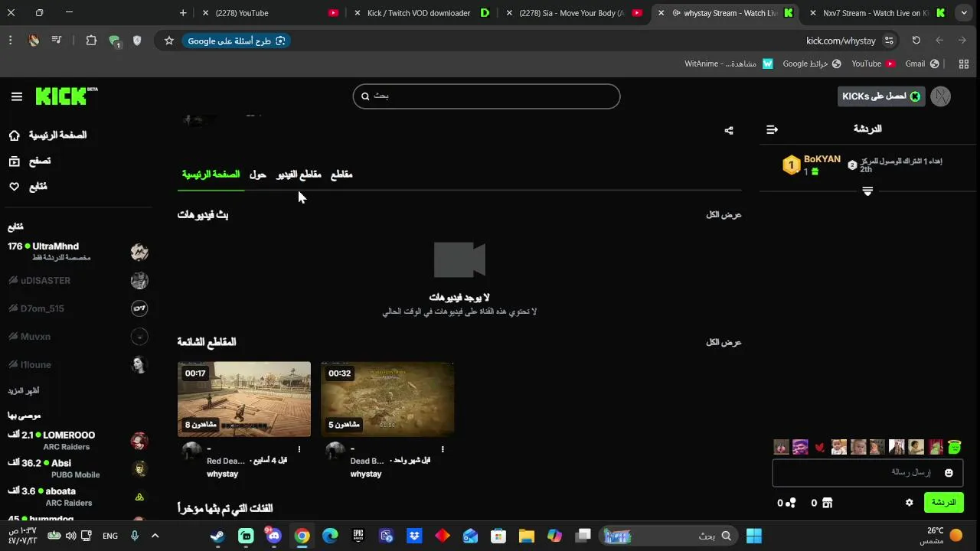
Task: Bookmark this page with star icon
Action: click(168, 41)
